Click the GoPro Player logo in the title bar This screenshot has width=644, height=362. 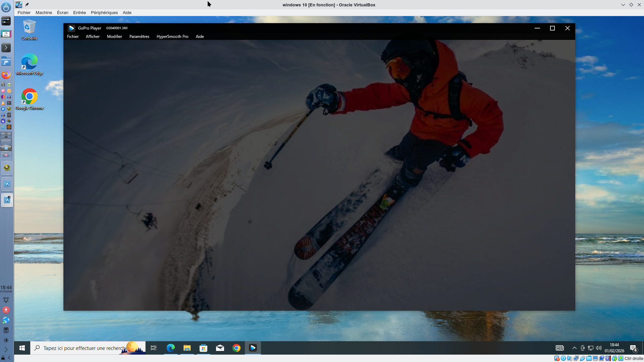click(x=71, y=28)
